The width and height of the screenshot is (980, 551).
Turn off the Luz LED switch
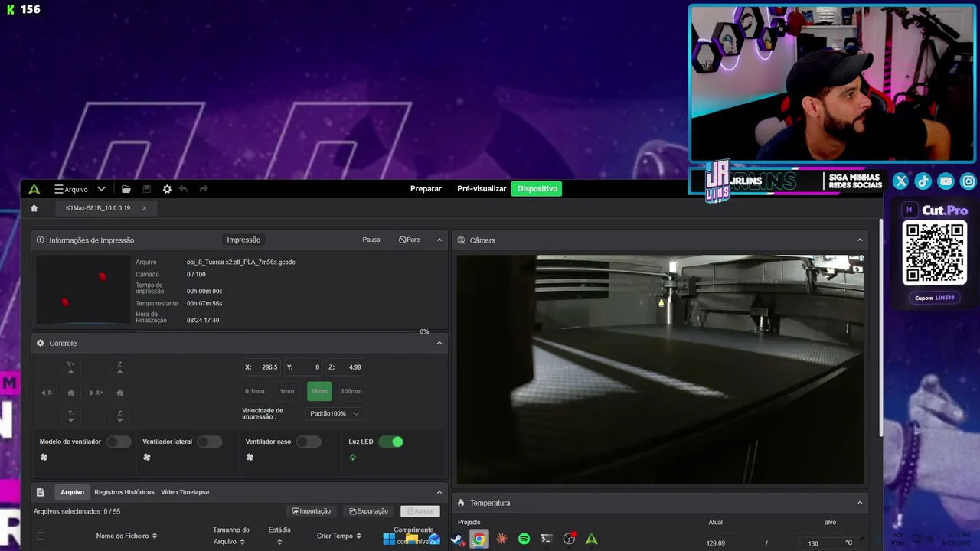pos(390,442)
